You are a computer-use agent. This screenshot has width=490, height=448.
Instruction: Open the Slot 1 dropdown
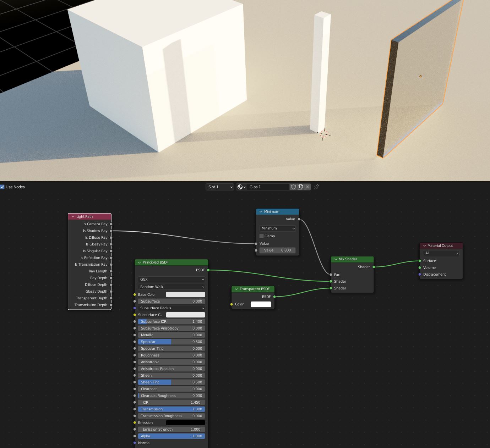[220, 187]
